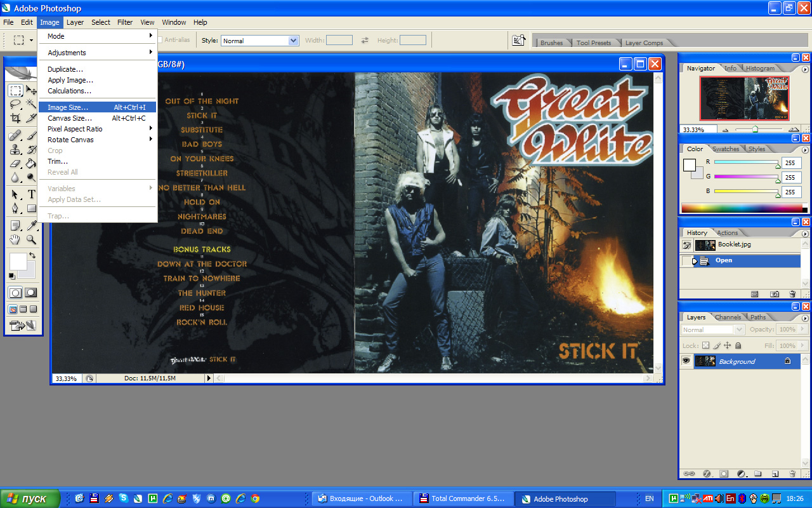Create a new layer in Layers panel
812x508 pixels.
(x=775, y=474)
